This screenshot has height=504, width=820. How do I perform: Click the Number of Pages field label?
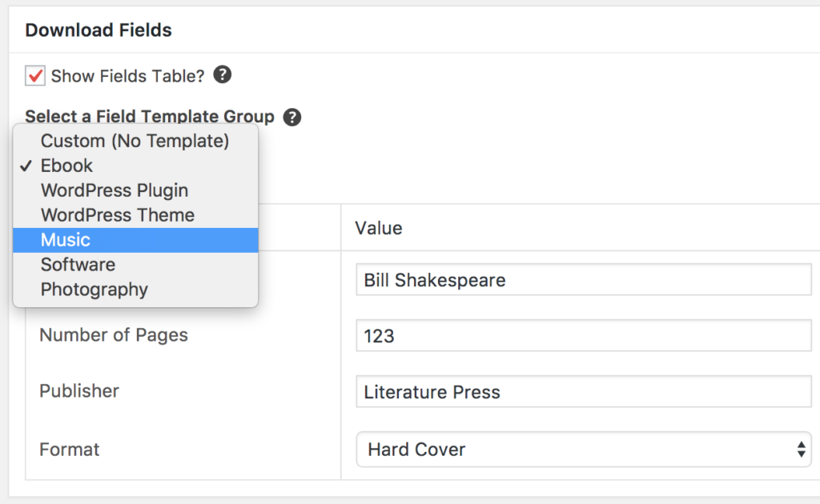tap(114, 335)
